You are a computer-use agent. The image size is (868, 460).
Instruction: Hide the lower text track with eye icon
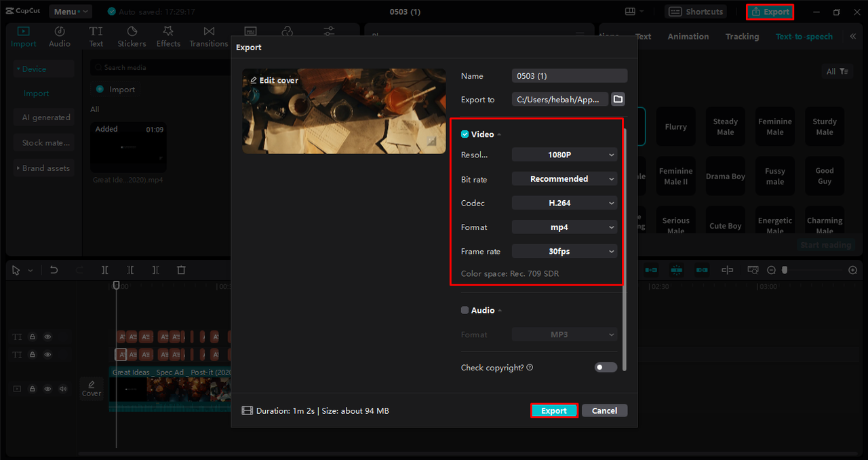pos(47,354)
